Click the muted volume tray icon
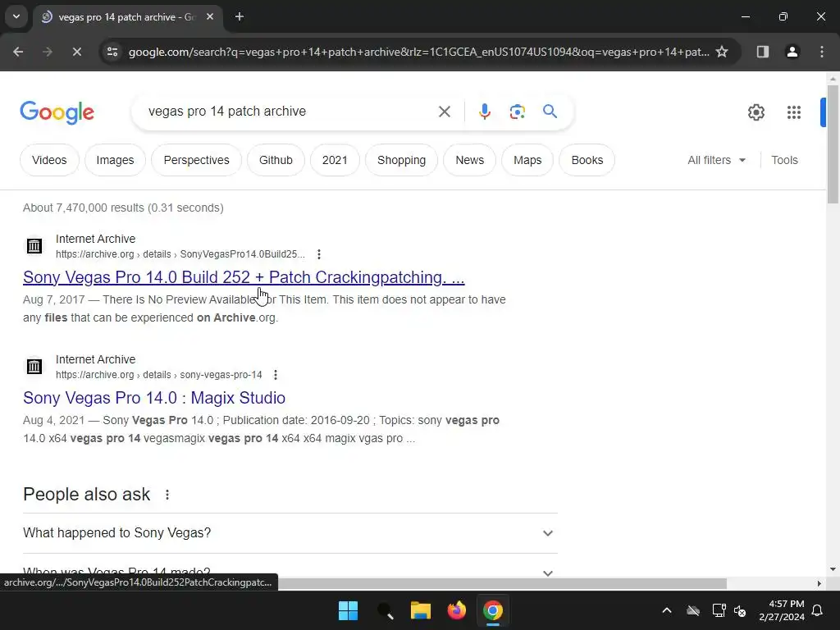Viewport: 840px width, 630px height. (740, 610)
